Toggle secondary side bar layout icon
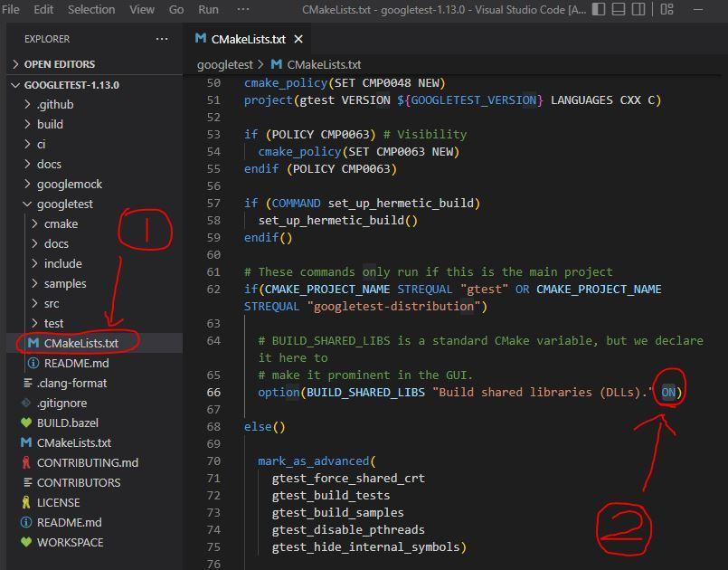728x570 pixels. point(638,9)
